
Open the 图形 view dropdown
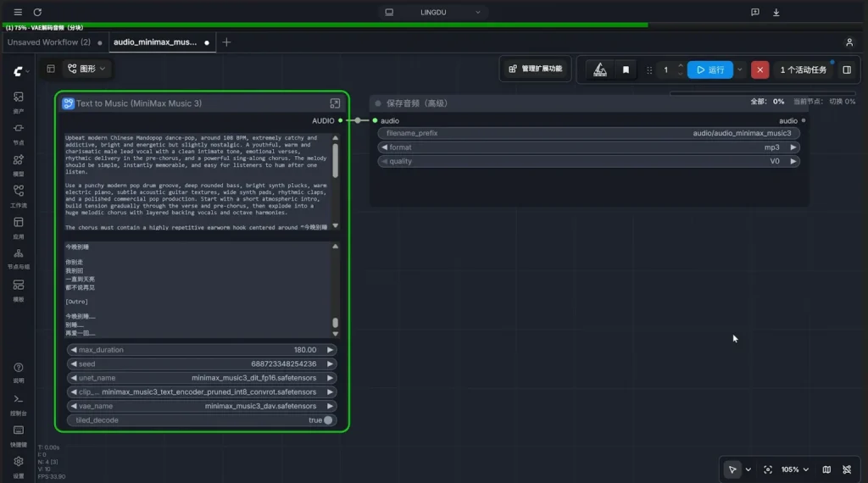coord(86,69)
